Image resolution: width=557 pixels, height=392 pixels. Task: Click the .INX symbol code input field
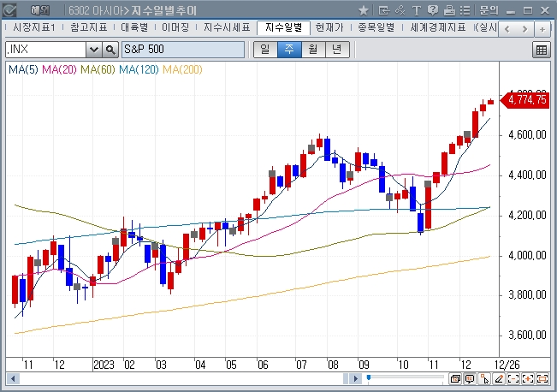46,50
